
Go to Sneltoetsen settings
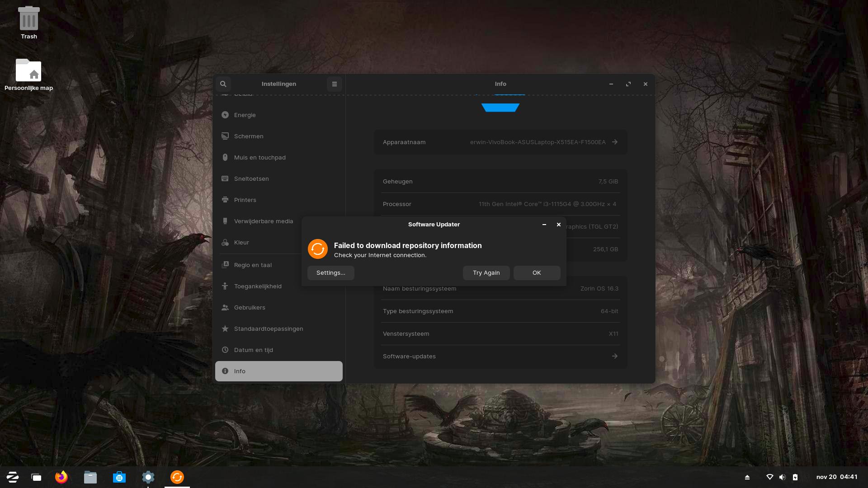279,179
